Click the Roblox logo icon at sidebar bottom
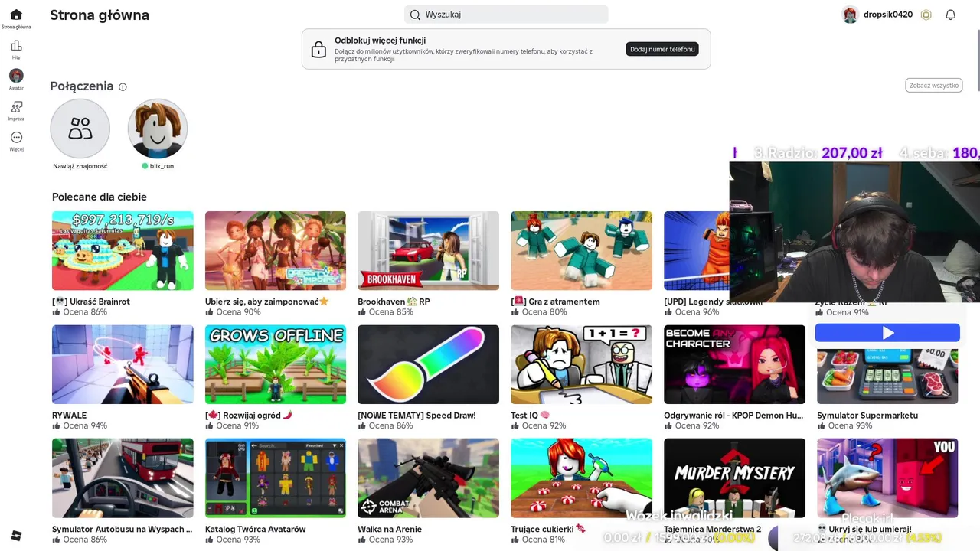 click(x=16, y=535)
